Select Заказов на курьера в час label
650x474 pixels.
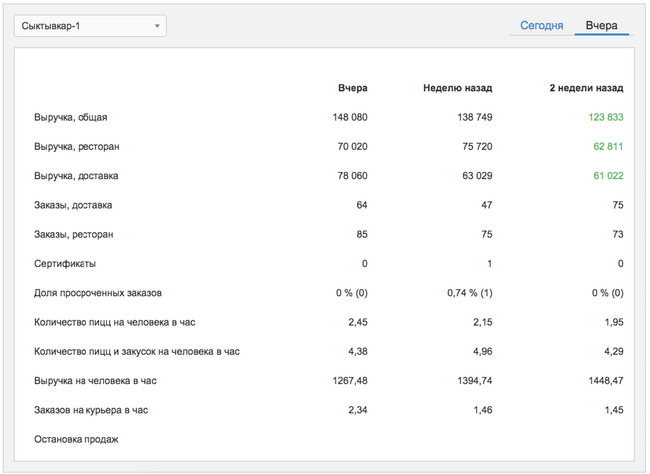tap(91, 411)
